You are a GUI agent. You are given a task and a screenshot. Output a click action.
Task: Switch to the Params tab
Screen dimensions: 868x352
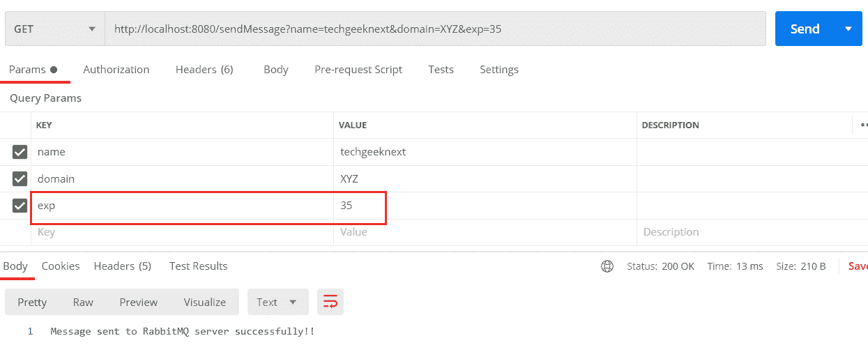coord(33,70)
